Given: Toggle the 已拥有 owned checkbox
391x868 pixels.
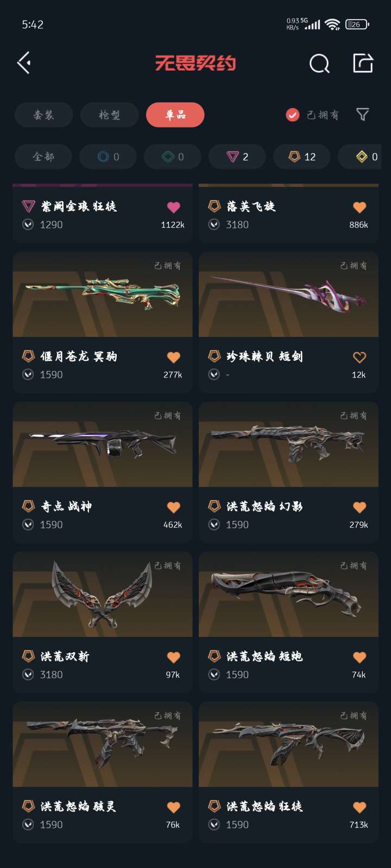Looking at the screenshot, I should 293,115.
